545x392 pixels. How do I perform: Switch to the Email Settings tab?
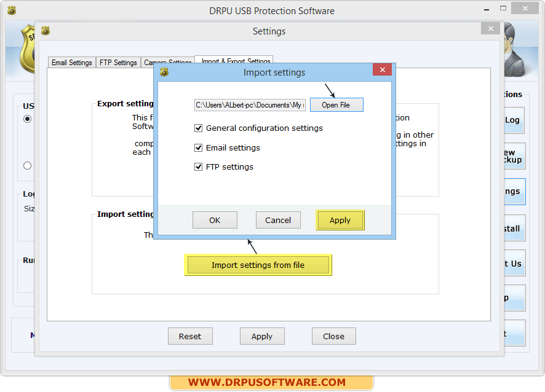[71, 63]
